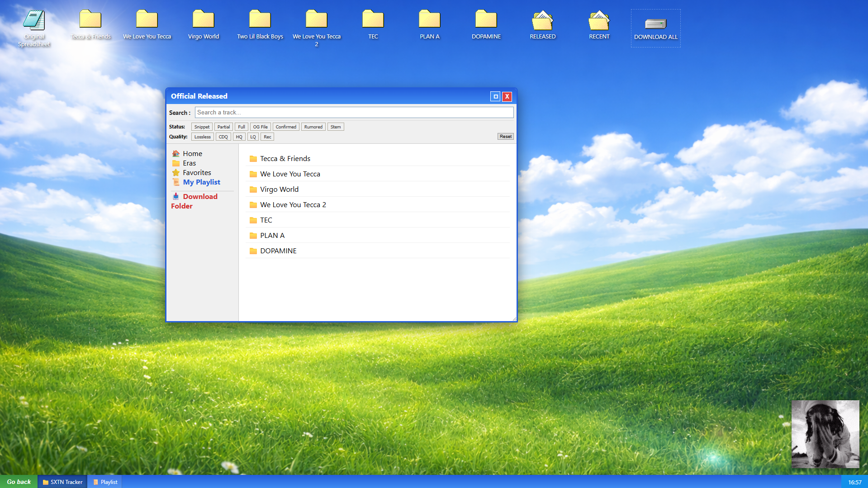Click the Search a track input field

[354, 113]
